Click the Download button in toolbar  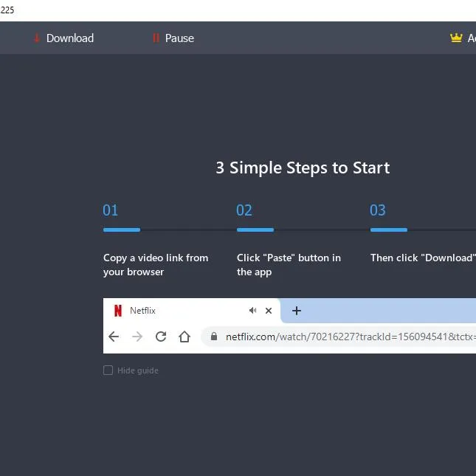coord(63,38)
